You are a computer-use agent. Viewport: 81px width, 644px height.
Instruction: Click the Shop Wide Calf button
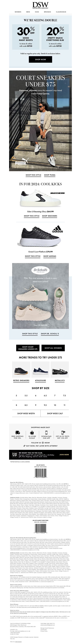click(x=55, y=413)
